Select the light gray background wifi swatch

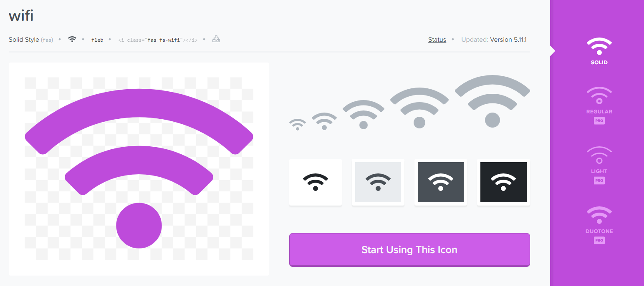point(378,182)
